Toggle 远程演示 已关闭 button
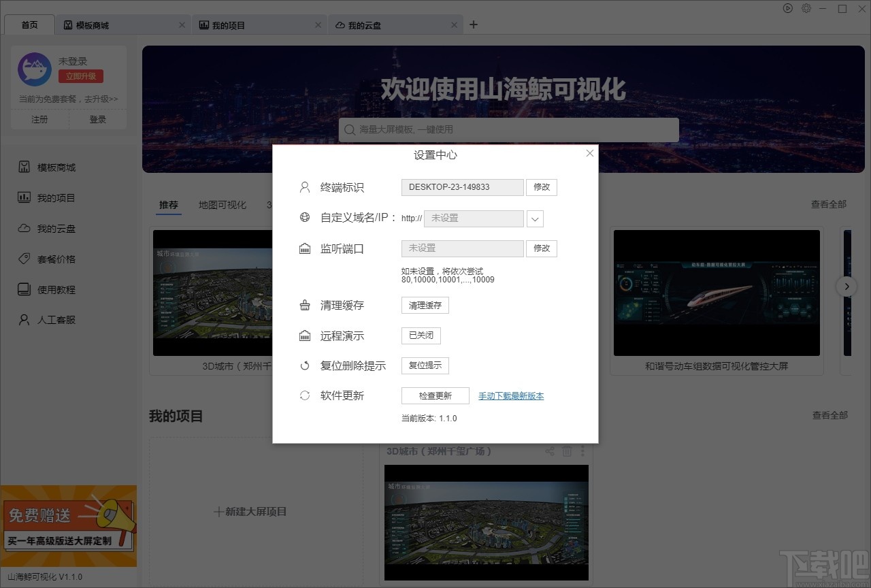Screen dimensions: 871x588 click(421, 336)
